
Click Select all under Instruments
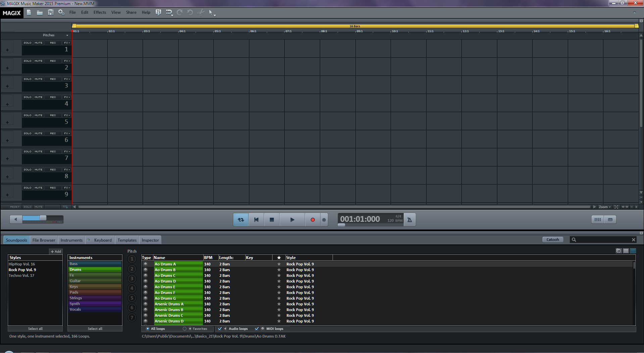[x=95, y=329]
